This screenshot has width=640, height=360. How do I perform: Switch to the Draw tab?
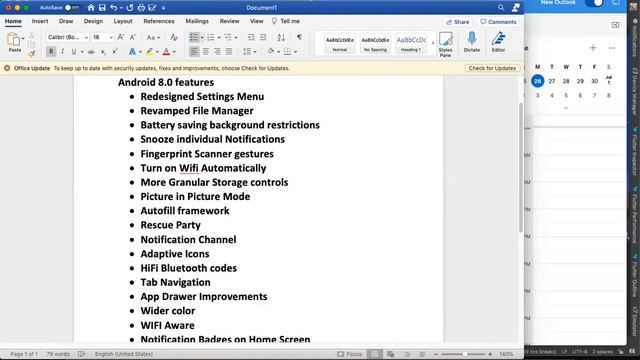[66, 21]
